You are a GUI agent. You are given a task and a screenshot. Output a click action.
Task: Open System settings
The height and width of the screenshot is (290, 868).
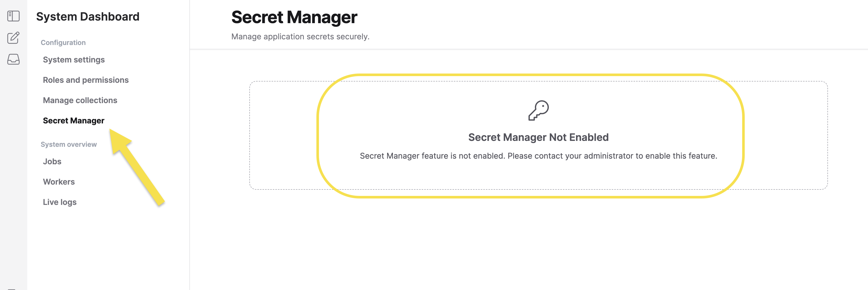pos(74,60)
